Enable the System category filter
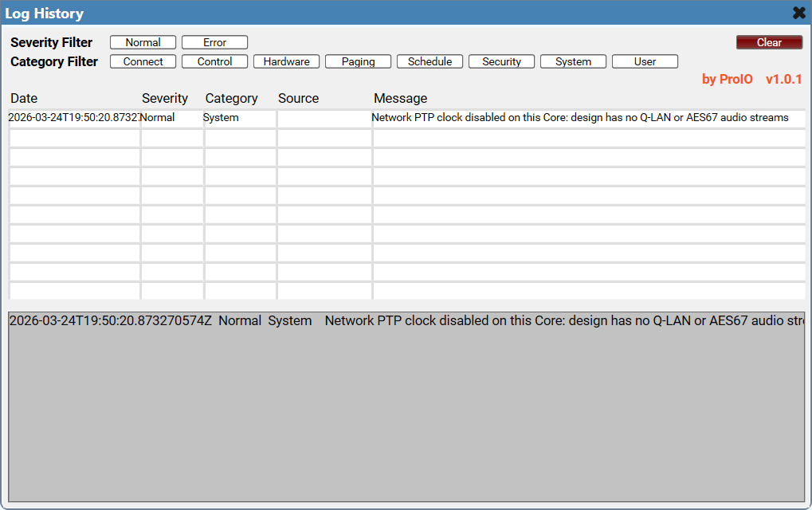 pos(573,61)
